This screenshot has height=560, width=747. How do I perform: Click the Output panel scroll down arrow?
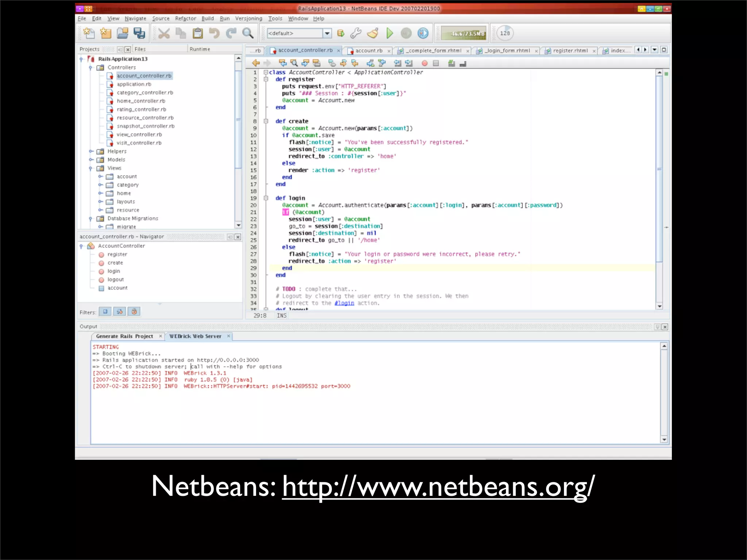(x=664, y=440)
